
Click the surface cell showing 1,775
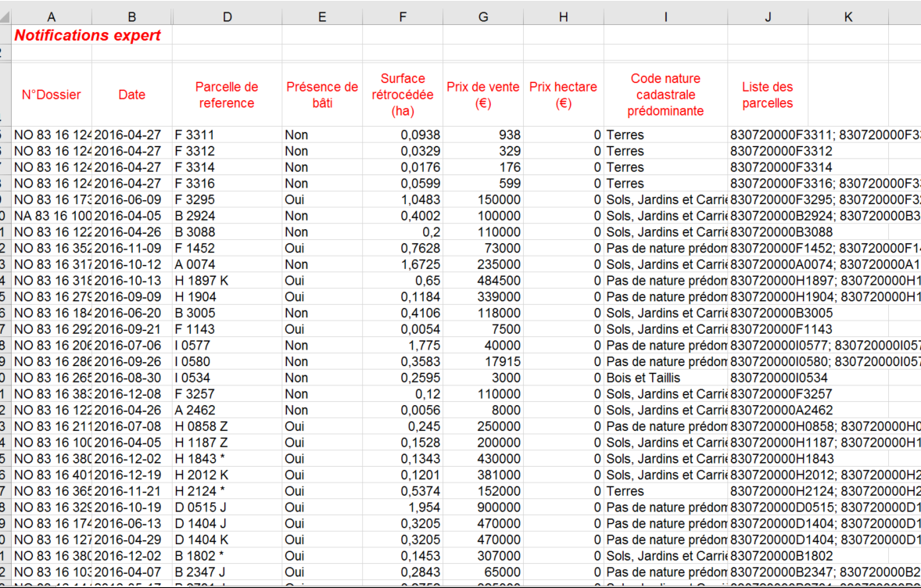403,346
